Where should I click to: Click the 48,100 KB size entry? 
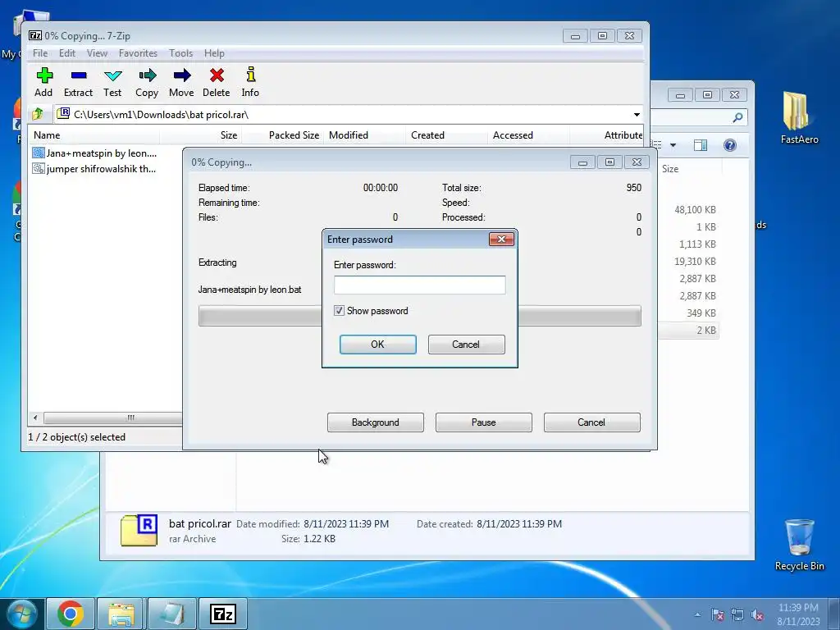pyautogui.click(x=695, y=210)
